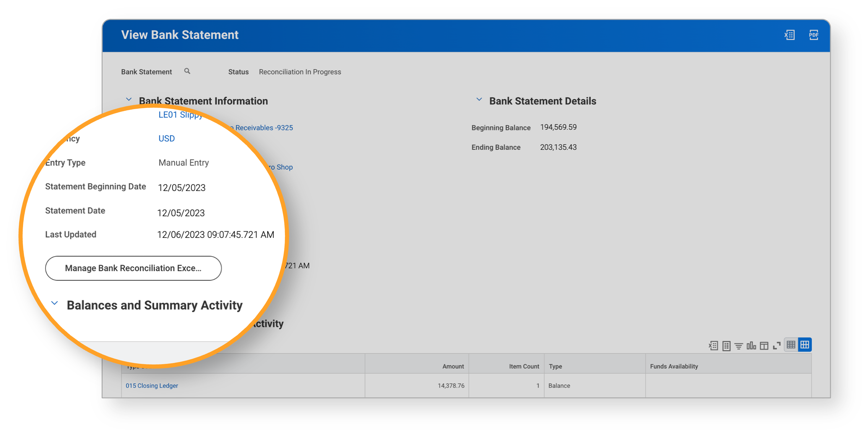Screen dimensions: 868x436
Task: Select the Reconciliation In Progress status text
Action: coord(300,72)
